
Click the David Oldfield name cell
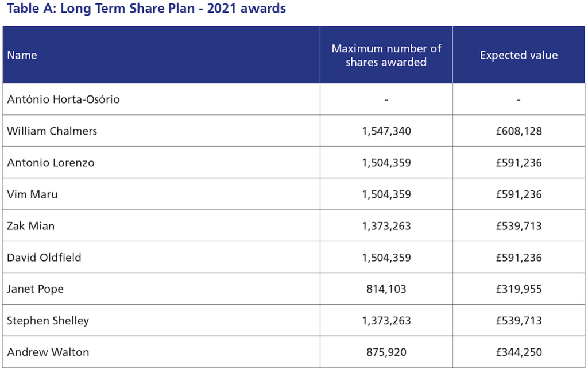pos(44,258)
